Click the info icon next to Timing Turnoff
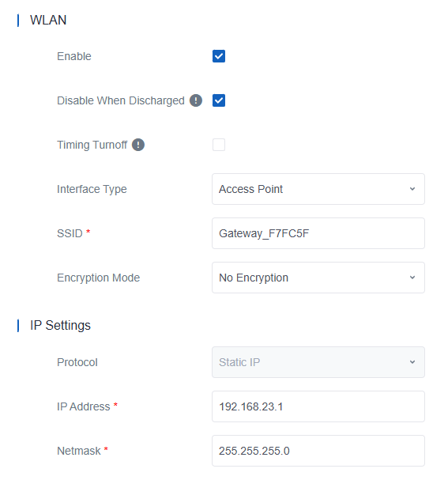Screen dimensions: 448x480 click(x=138, y=145)
